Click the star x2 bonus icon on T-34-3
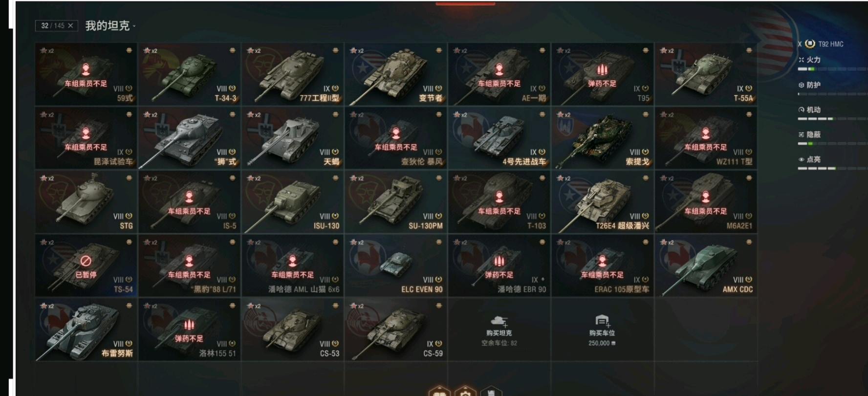This screenshot has height=396, width=868. [150, 50]
